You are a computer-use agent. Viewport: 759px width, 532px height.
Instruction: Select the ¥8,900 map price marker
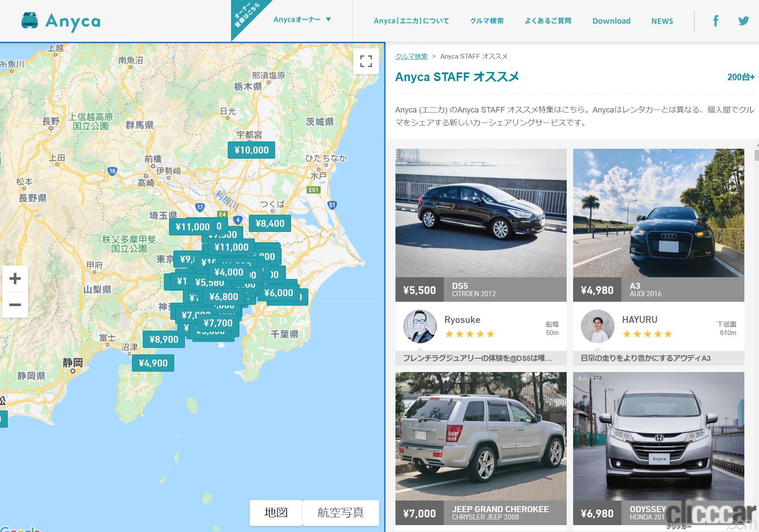[x=164, y=339]
